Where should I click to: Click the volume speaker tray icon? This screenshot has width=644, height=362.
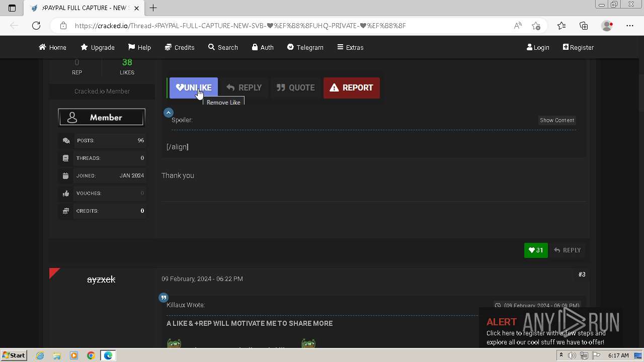(x=572, y=355)
